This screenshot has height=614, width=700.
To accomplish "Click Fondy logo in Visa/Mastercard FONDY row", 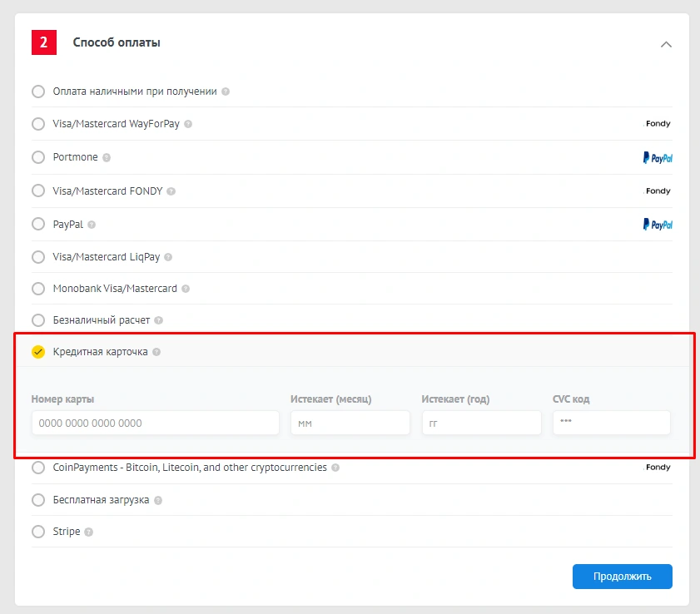I will tap(658, 191).
